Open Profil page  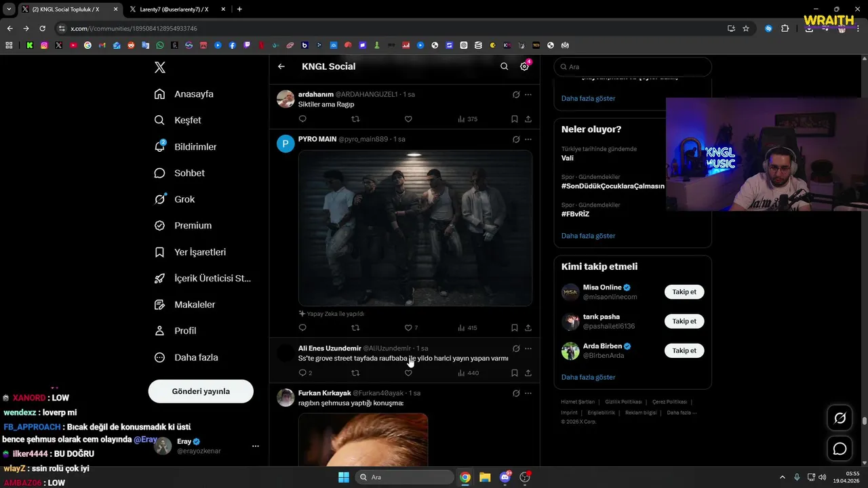[x=175, y=331]
